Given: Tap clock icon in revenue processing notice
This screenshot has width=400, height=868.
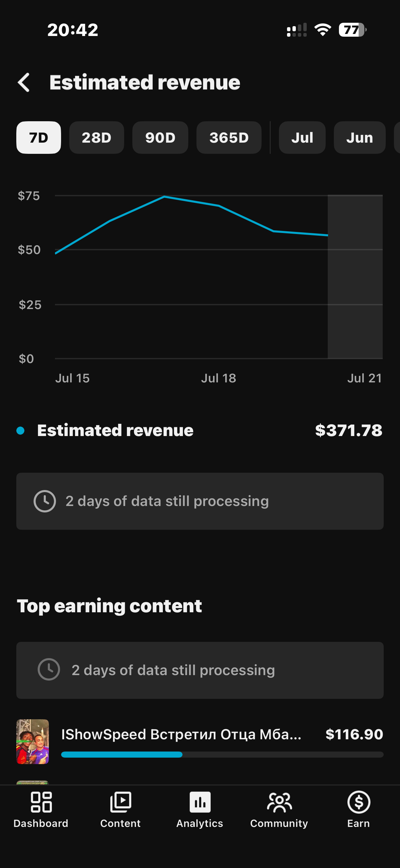Looking at the screenshot, I should click(45, 501).
